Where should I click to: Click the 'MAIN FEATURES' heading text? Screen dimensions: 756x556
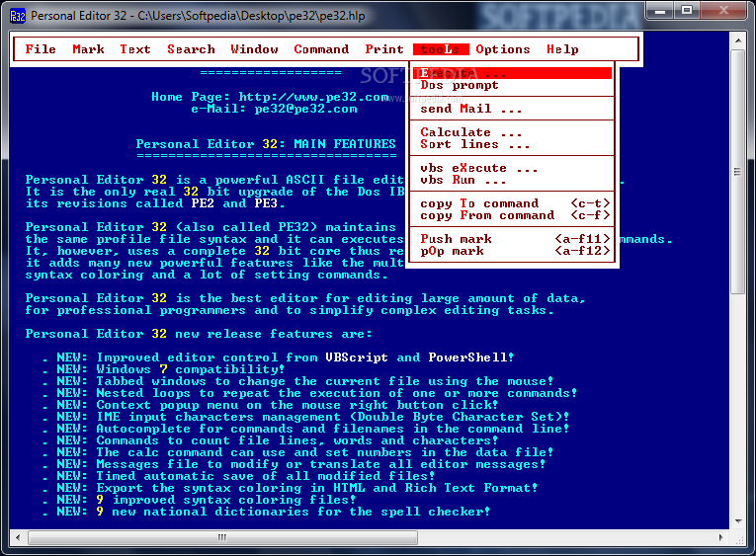coord(345,144)
